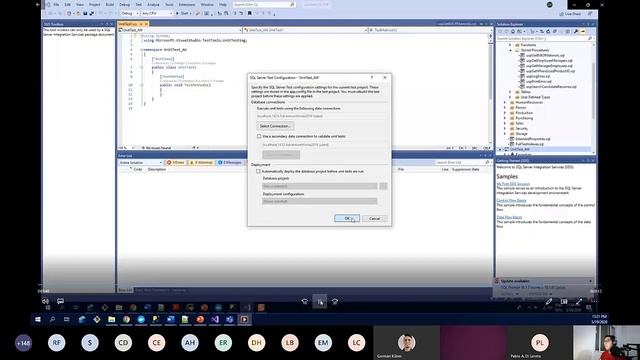Open the member navigation dropdown in editor

[429, 30]
